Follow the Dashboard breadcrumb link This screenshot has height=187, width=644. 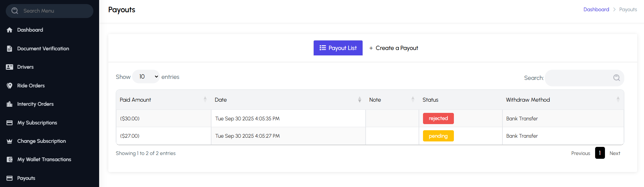click(596, 10)
